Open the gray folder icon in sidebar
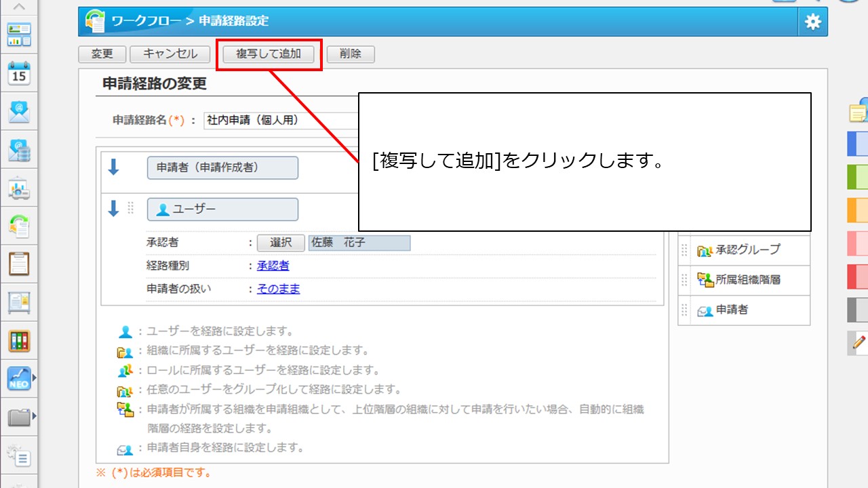The width and height of the screenshot is (868, 488). pyautogui.click(x=19, y=416)
